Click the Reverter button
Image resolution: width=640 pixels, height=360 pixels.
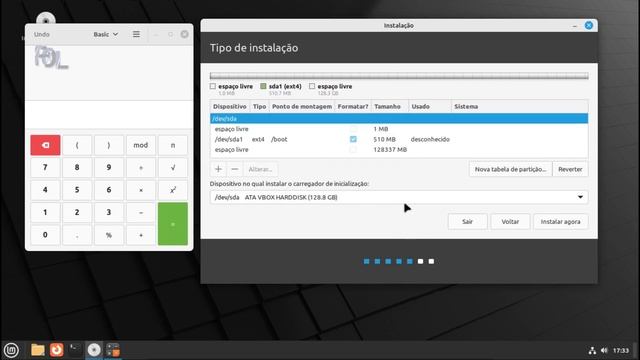pyautogui.click(x=570, y=169)
